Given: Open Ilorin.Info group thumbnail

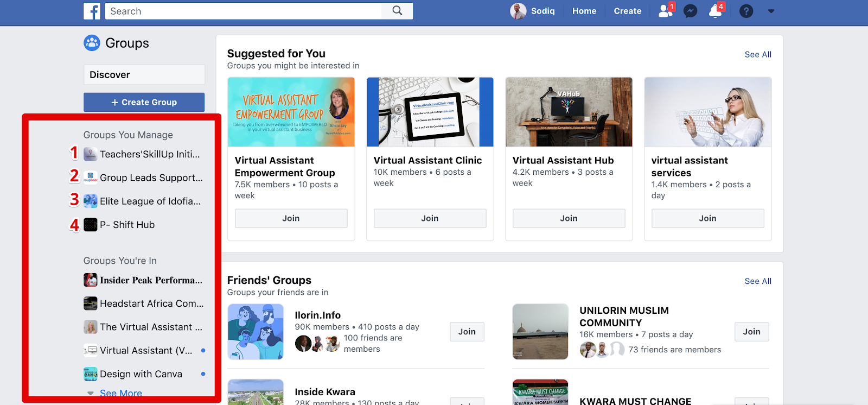Looking at the screenshot, I should point(256,332).
